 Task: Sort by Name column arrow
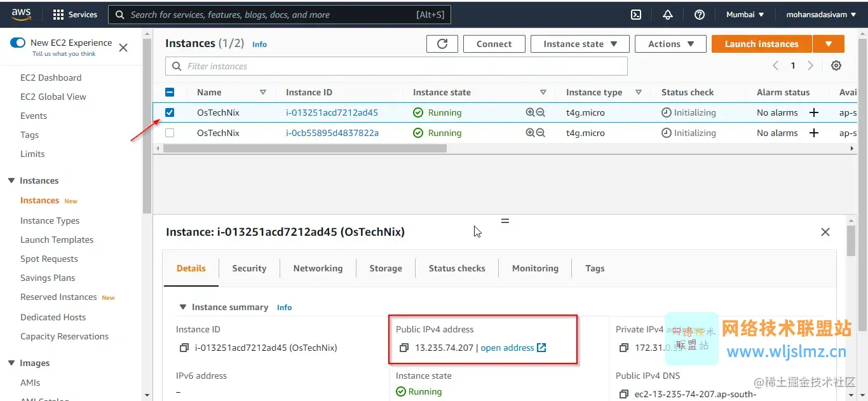(263, 92)
